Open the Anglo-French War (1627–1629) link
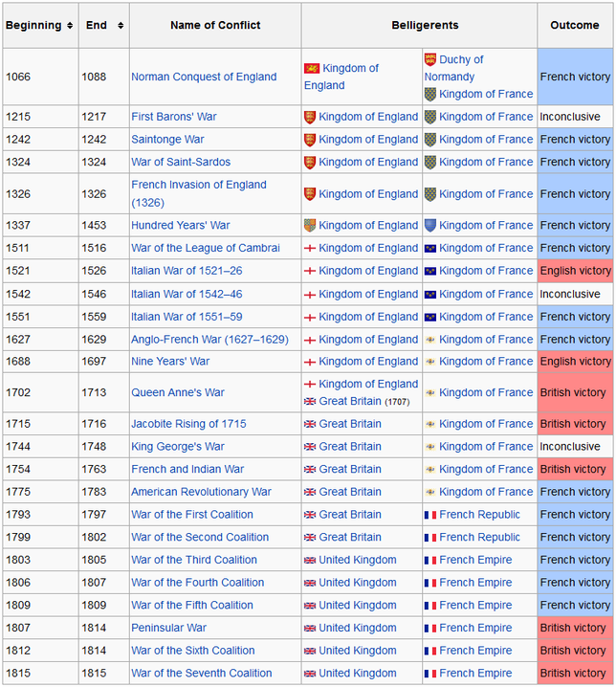Viewport: 616px width, 687px height. click(209, 340)
